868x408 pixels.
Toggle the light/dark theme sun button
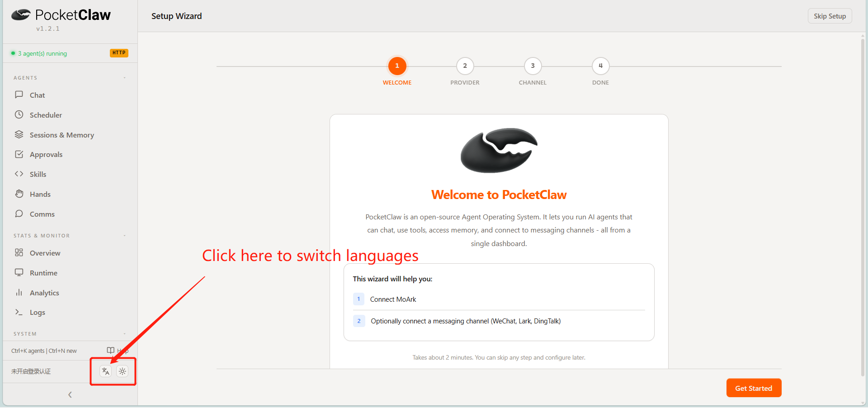pos(123,371)
